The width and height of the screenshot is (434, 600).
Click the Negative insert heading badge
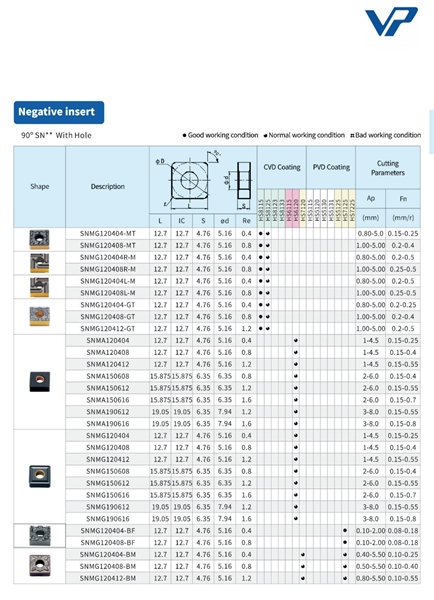point(59,112)
